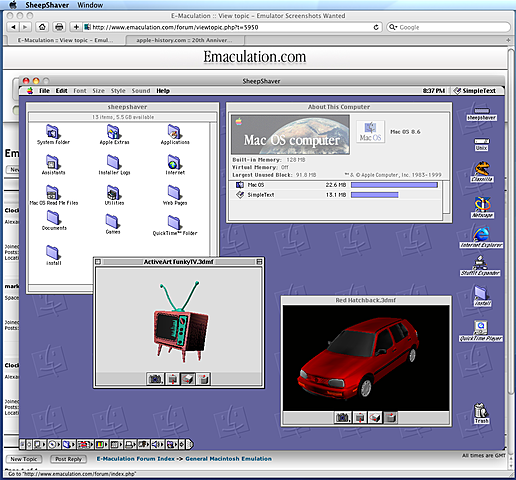Image resolution: width=516 pixels, height=480 pixels.
Task: Click the Safari Print button
Action: (x=59, y=27)
